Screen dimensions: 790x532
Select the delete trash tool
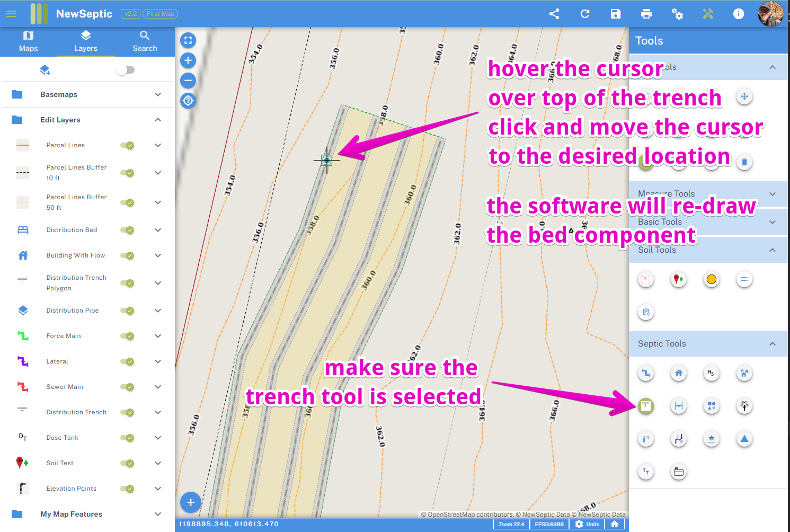pyautogui.click(x=744, y=162)
